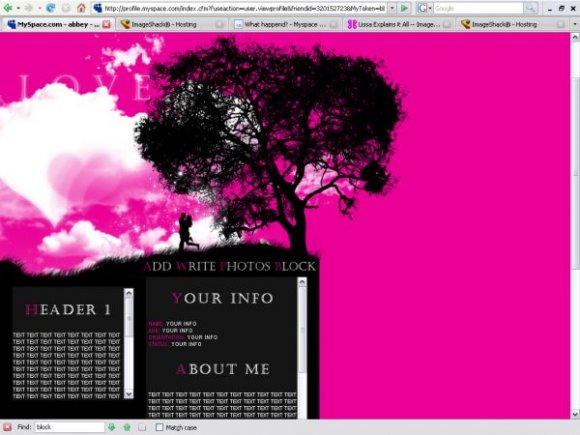Click the Find: label in Find bar
This screenshot has height=435, width=580.
point(24,427)
